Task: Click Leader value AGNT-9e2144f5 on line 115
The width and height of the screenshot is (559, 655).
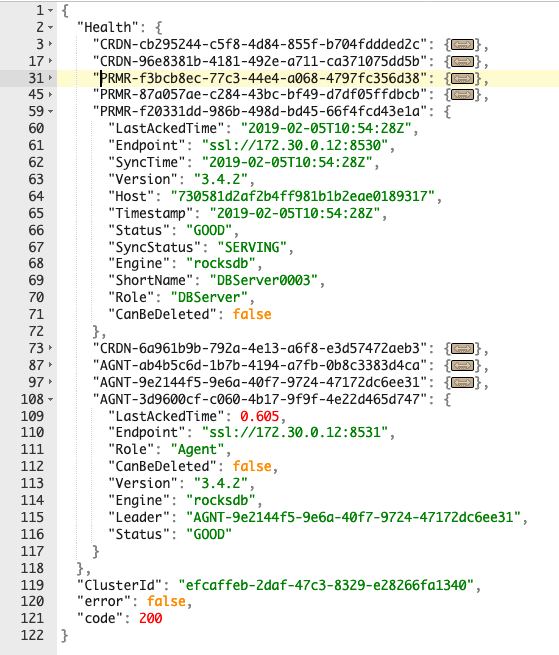Action: (x=353, y=518)
